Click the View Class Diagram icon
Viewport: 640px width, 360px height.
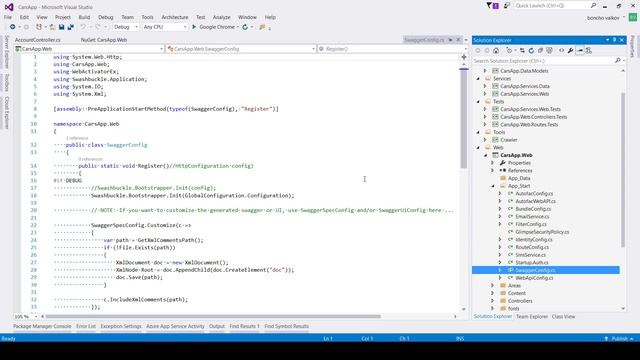589,51
